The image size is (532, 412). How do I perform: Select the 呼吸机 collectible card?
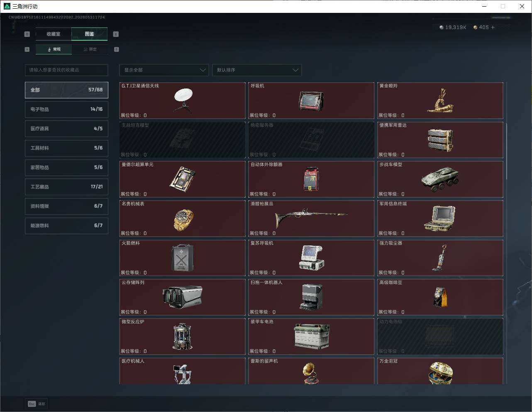pos(311,101)
